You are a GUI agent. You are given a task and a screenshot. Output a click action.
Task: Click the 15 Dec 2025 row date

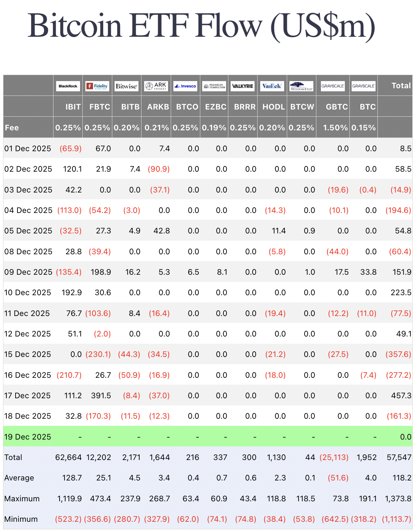tap(28, 354)
